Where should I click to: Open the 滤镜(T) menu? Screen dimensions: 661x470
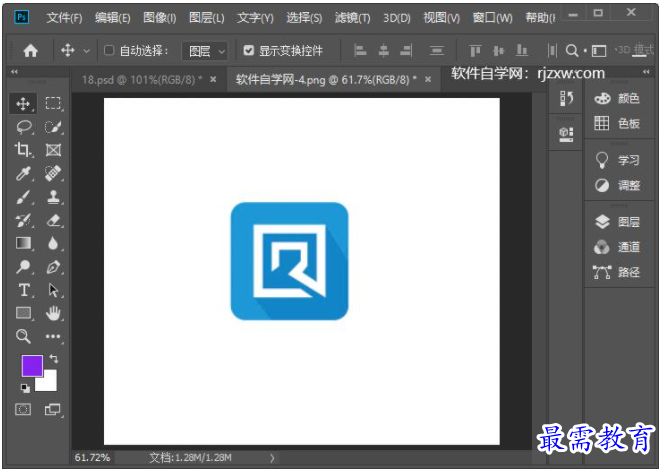pos(352,18)
